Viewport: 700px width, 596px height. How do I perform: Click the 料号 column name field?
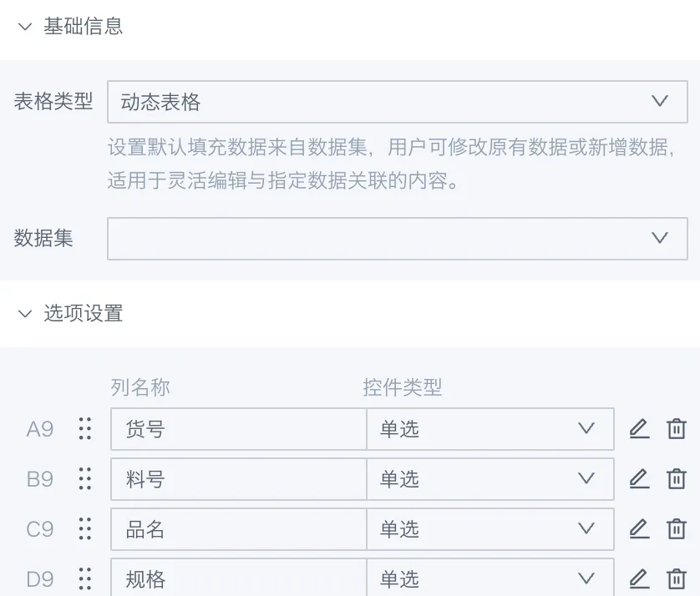(x=238, y=479)
